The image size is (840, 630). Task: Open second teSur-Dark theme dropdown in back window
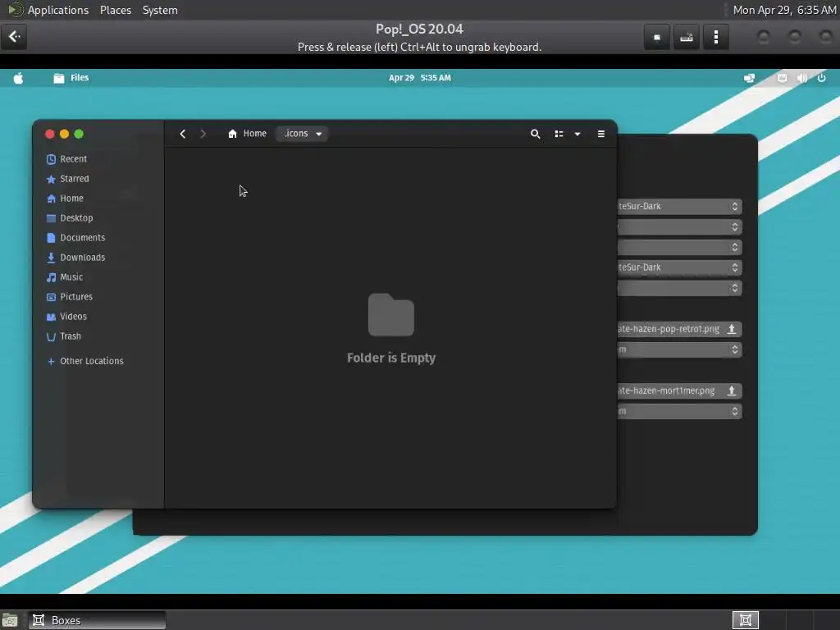pos(679,267)
